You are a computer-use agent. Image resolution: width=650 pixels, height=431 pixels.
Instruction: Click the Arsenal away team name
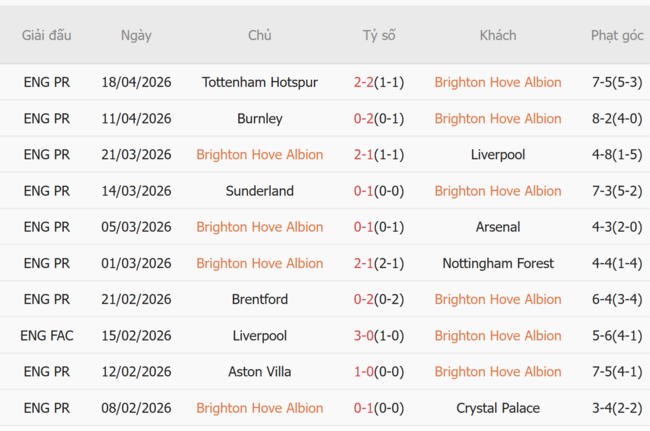pos(498,227)
